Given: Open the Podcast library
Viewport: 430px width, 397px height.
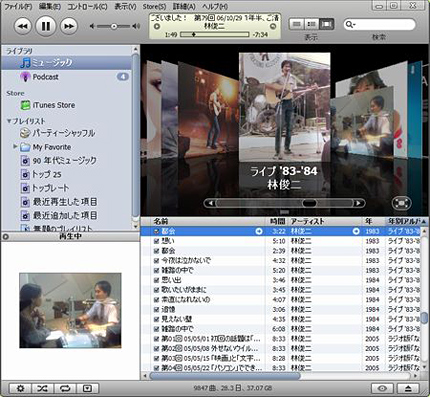Looking at the screenshot, I should coord(66,77).
